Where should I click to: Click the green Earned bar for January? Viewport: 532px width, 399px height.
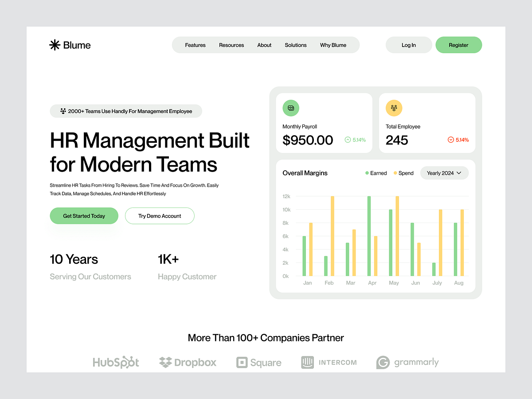click(x=304, y=256)
